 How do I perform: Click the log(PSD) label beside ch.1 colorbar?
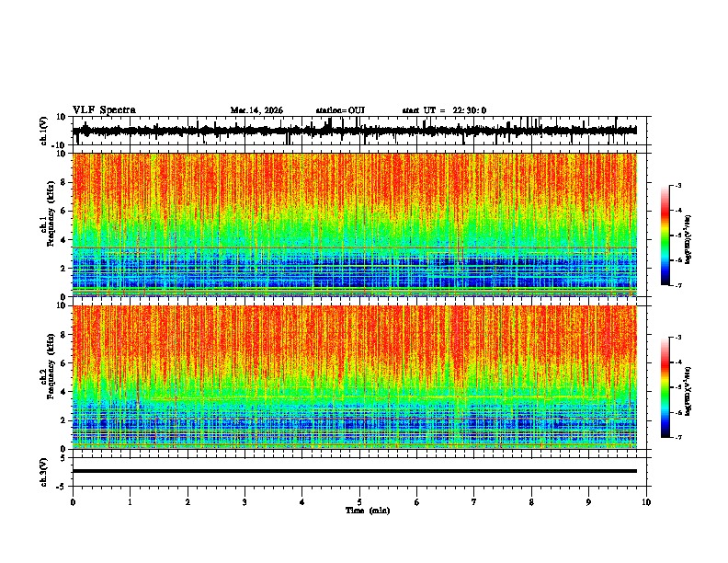[688, 240]
